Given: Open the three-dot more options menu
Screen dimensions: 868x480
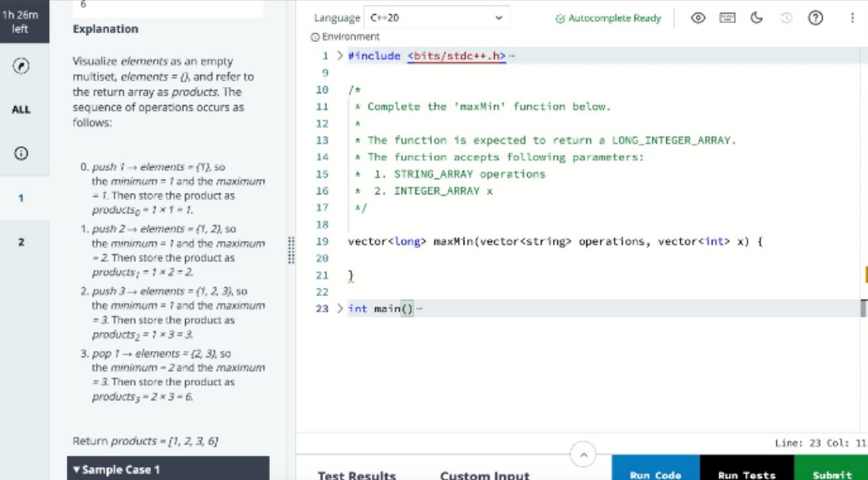Looking at the screenshot, I should pos(852,17).
